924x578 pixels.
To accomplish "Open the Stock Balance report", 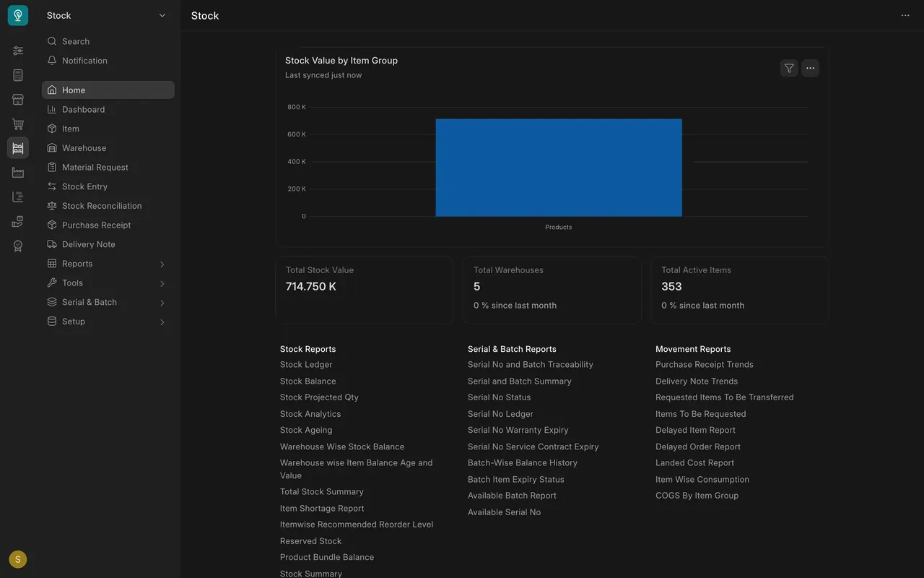I will pyautogui.click(x=308, y=381).
